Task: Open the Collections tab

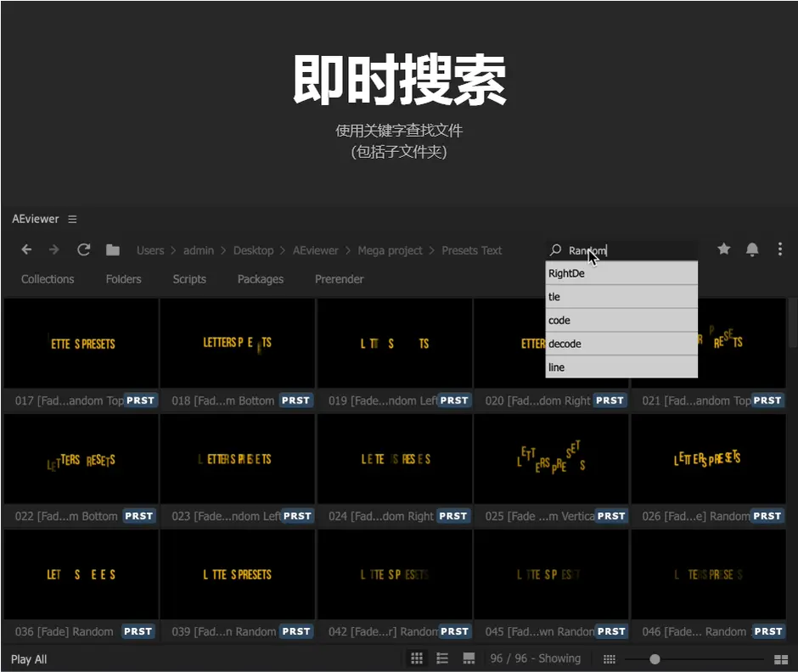Action: 48,279
